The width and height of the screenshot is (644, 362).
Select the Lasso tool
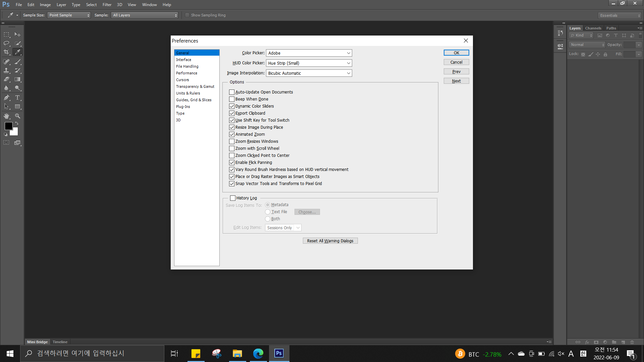pos(6,43)
